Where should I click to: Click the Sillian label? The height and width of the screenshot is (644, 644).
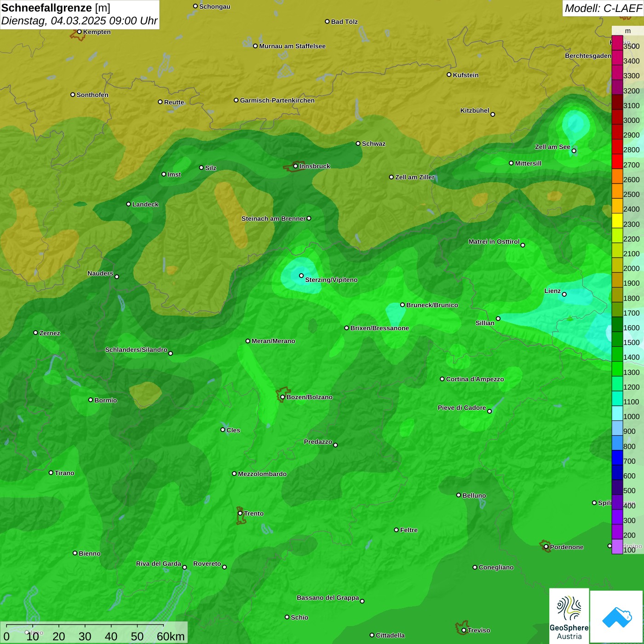click(485, 323)
